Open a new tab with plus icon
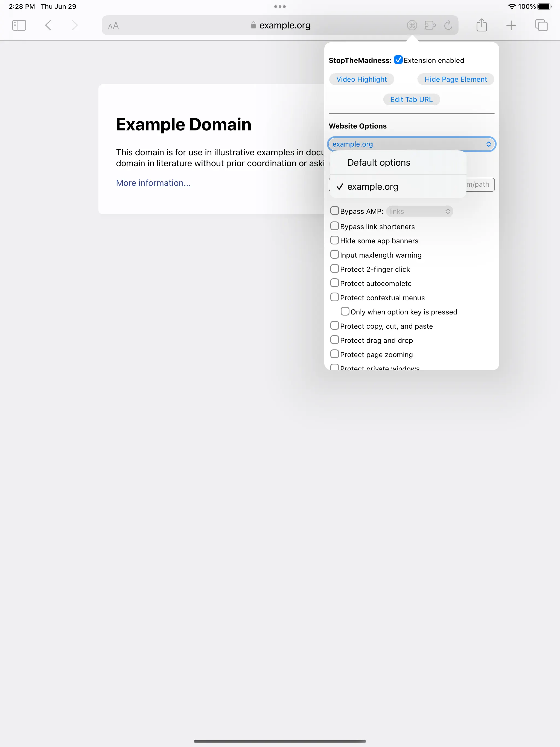This screenshot has width=560, height=747. tap(511, 25)
